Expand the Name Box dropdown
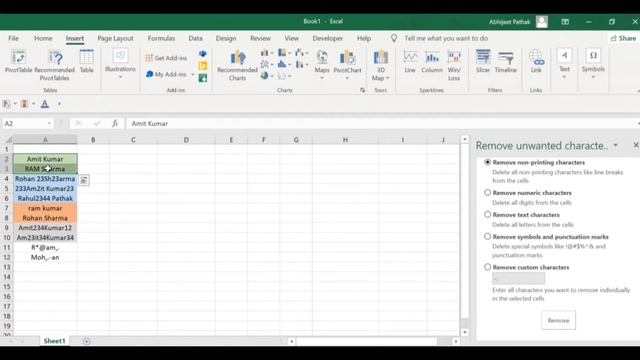 pyautogui.click(x=49, y=123)
